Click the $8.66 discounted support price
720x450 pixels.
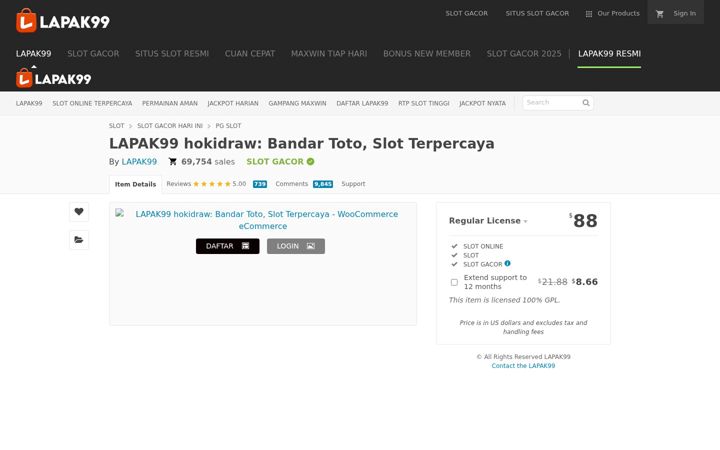pos(585,282)
